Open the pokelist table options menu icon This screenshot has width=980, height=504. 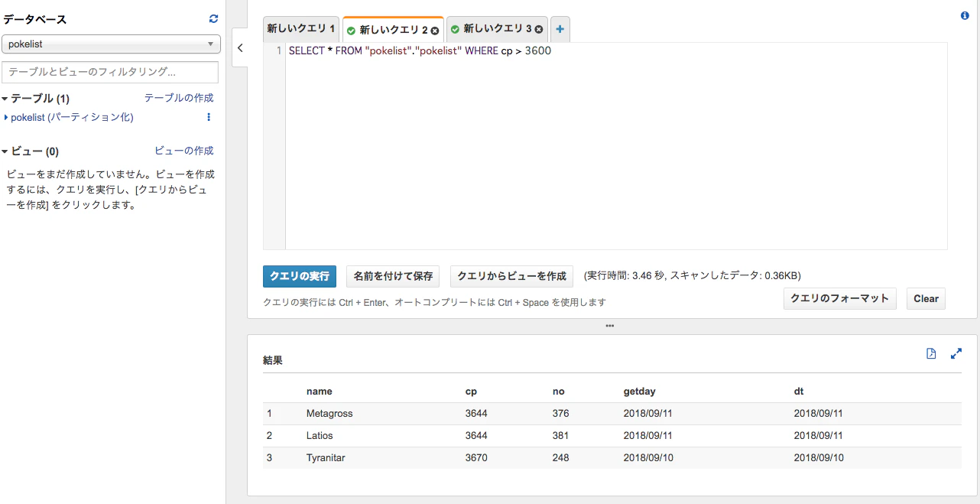(209, 117)
